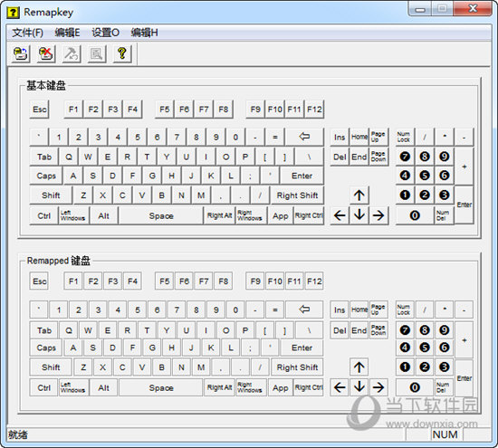Click Right Ctrl key on basic keyboard

click(309, 215)
